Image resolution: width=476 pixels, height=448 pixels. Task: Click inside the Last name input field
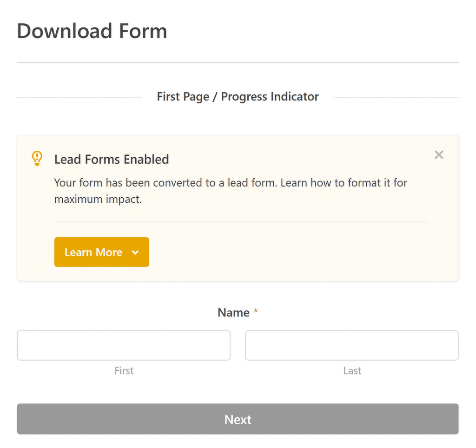(x=352, y=345)
